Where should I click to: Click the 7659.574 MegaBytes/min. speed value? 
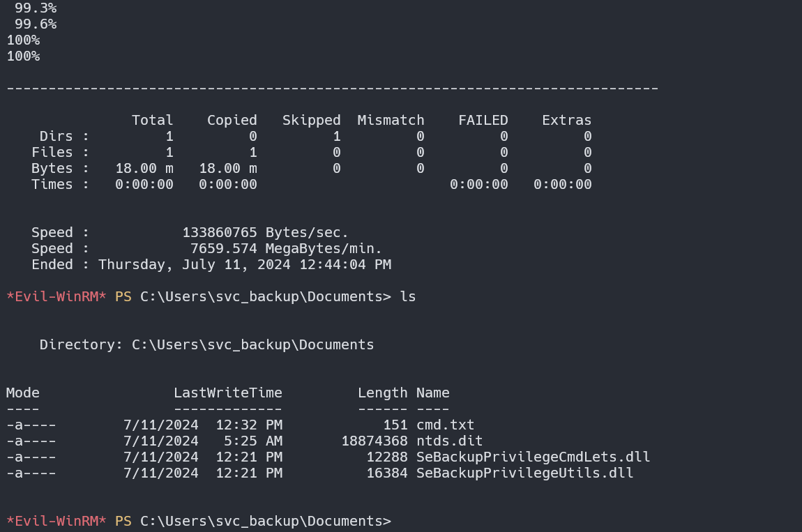286,248
